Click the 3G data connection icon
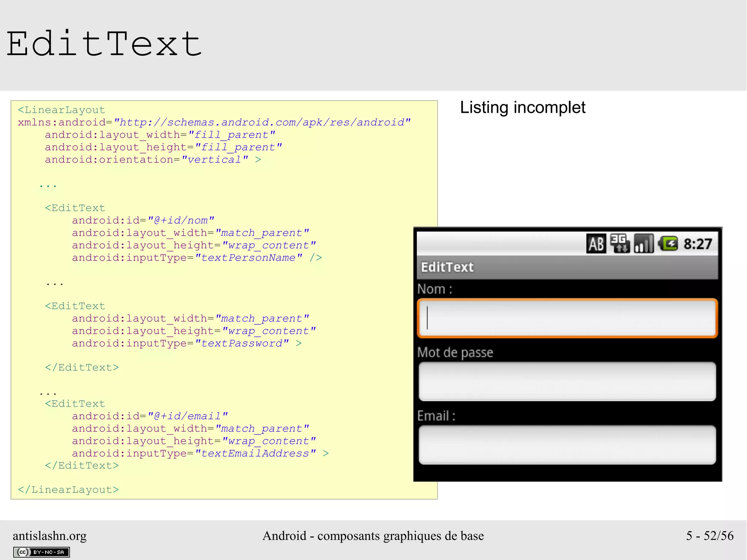The height and width of the screenshot is (560, 747). click(620, 243)
